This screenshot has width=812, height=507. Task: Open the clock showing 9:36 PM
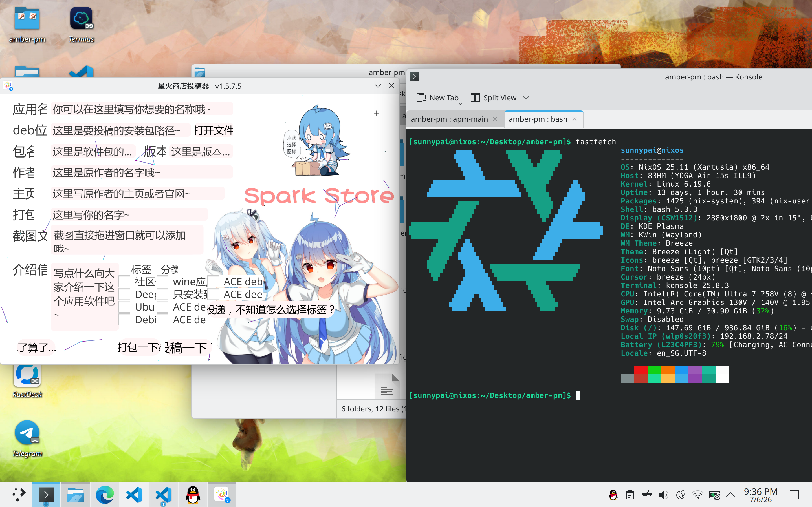click(x=760, y=495)
